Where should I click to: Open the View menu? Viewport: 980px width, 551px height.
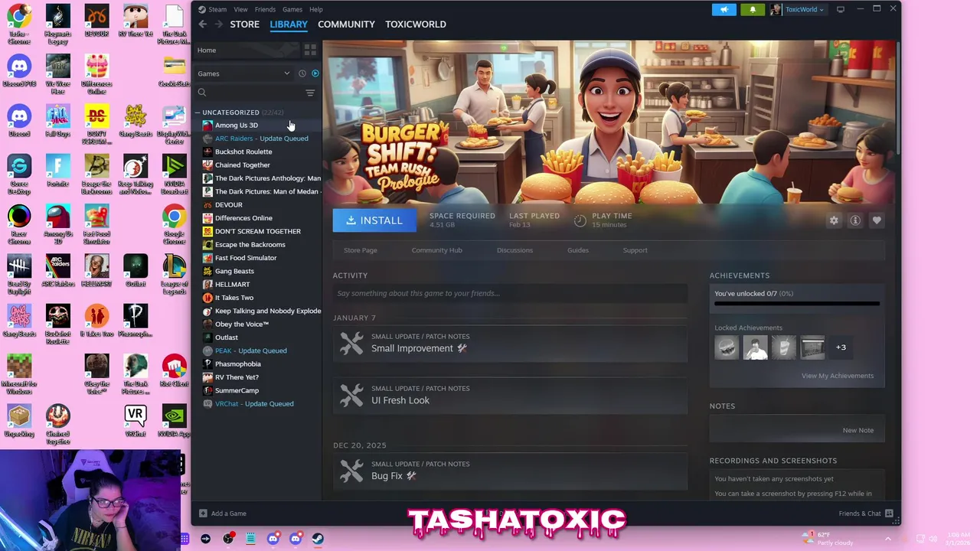240,9
